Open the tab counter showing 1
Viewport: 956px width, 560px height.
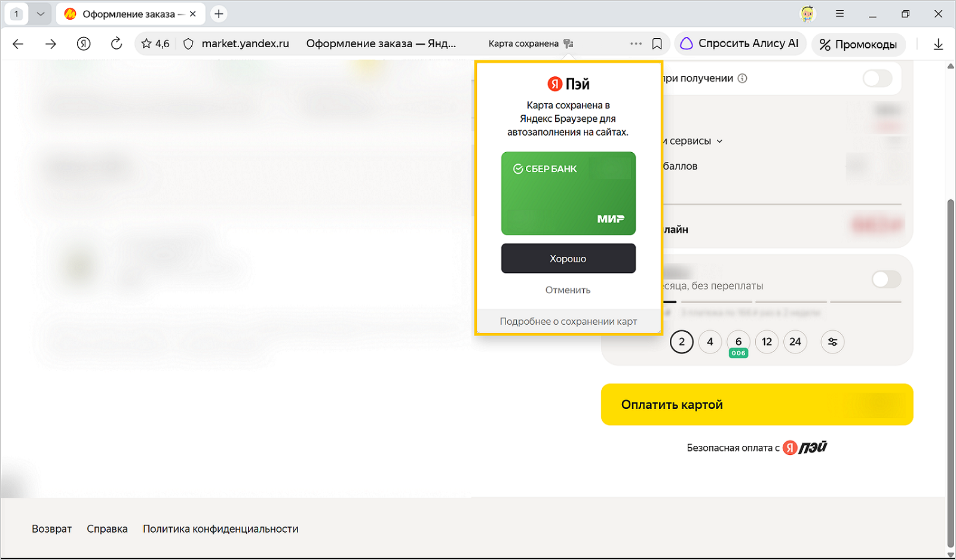[x=17, y=14]
